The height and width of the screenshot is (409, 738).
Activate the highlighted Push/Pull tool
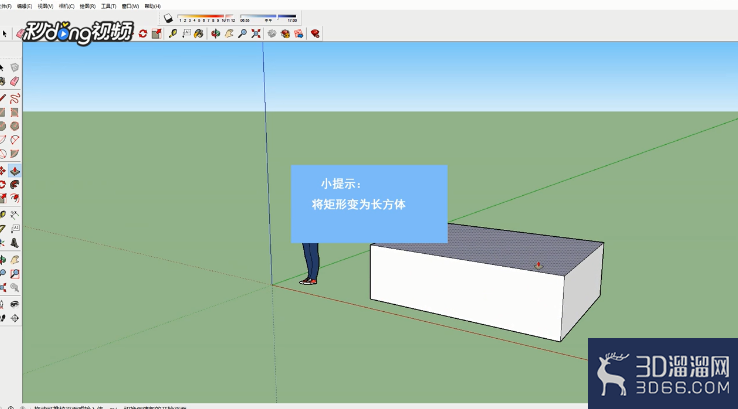15,171
